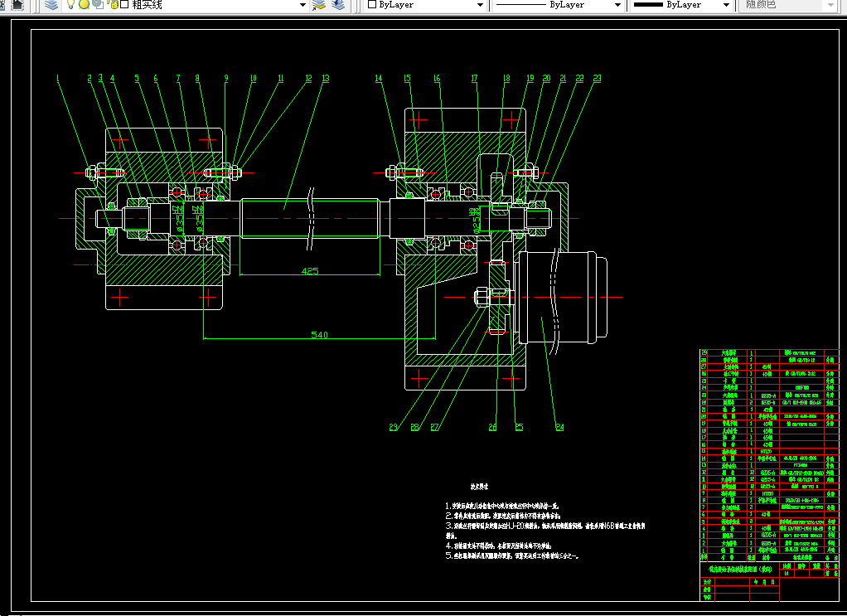Expand the 粗实线 layer dropdown list
The height and width of the screenshot is (616, 847).
[302, 5]
